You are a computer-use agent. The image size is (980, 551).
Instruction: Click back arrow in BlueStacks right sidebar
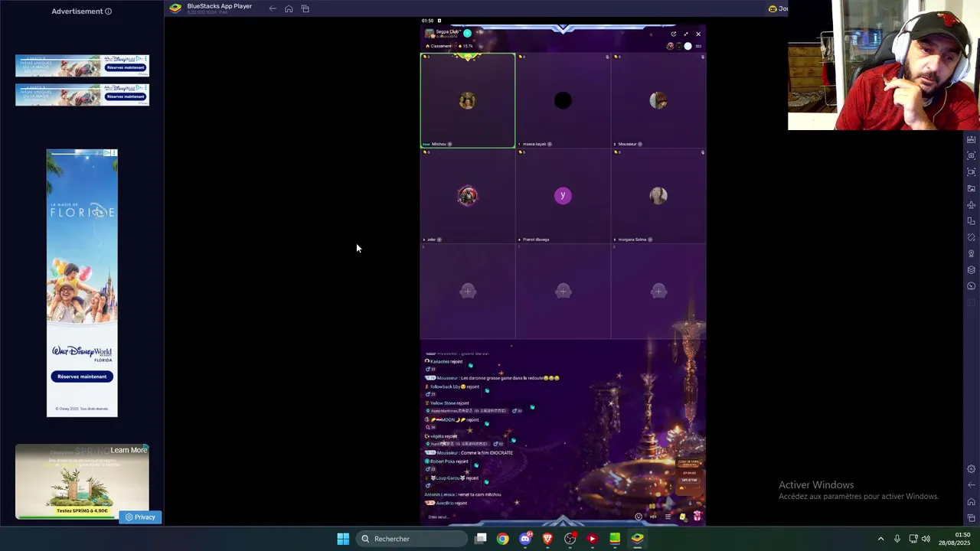pyautogui.click(x=971, y=485)
